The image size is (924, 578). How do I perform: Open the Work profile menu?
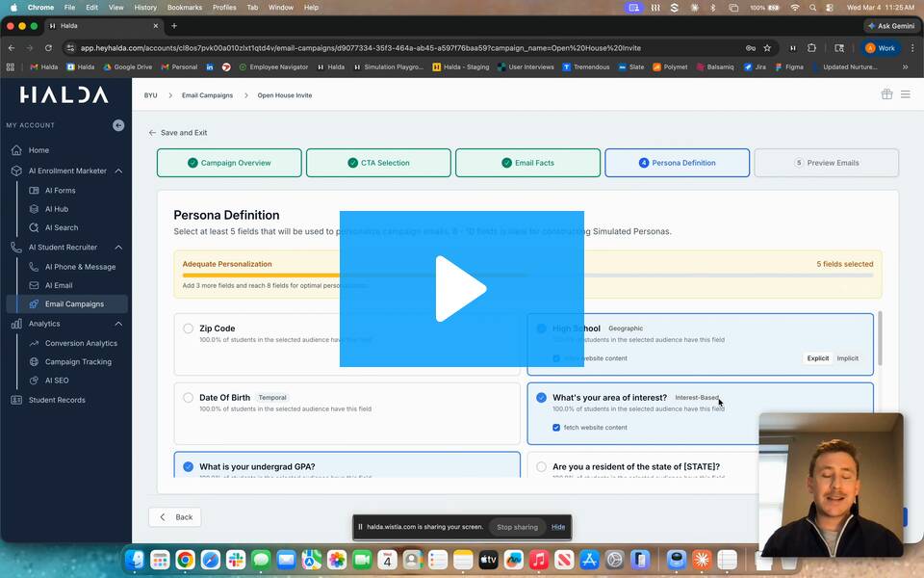tap(881, 48)
